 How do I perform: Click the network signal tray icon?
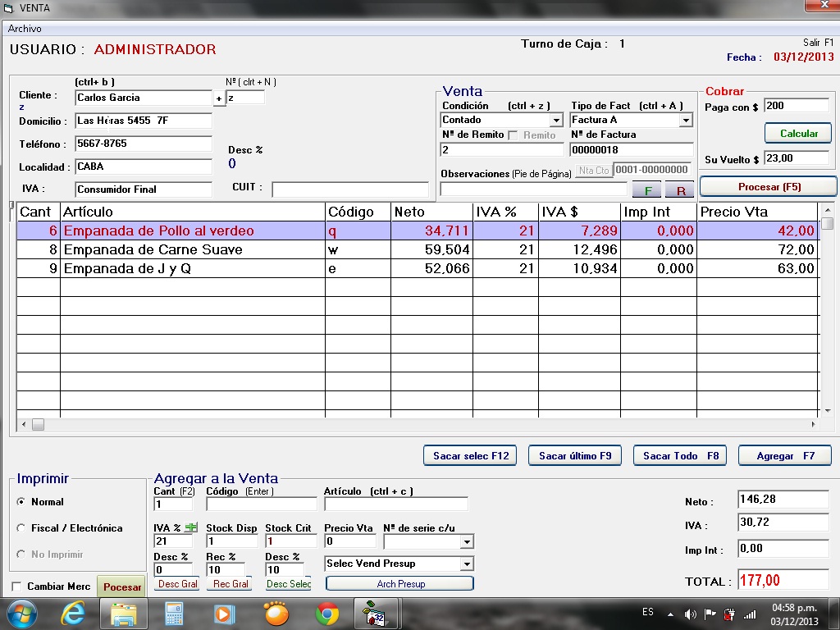750,614
